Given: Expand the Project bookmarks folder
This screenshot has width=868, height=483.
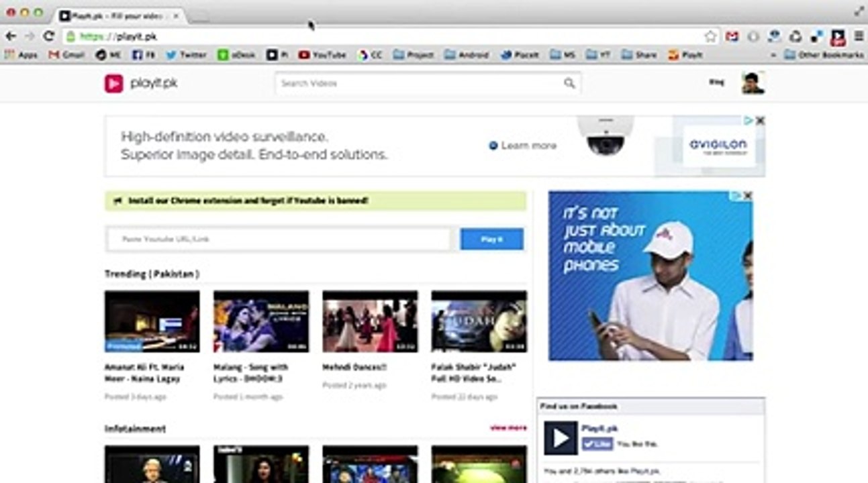Looking at the screenshot, I should tap(414, 55).
